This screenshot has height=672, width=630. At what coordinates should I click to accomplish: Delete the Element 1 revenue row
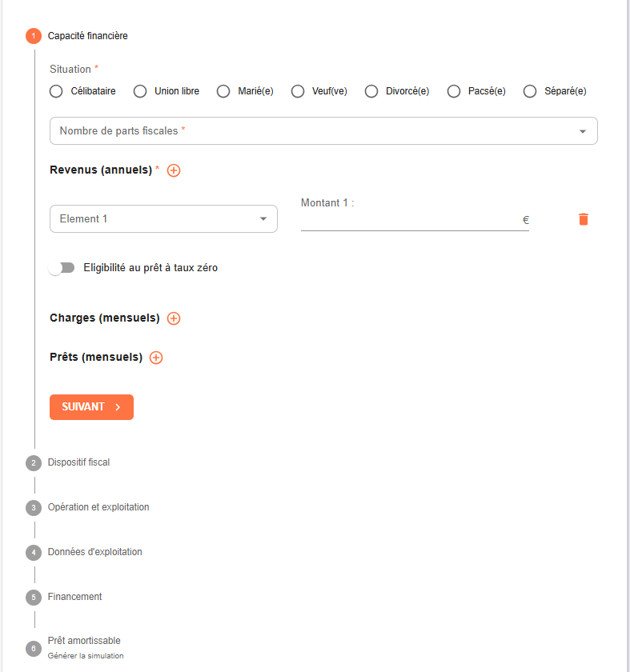click(x=584, y=219)
